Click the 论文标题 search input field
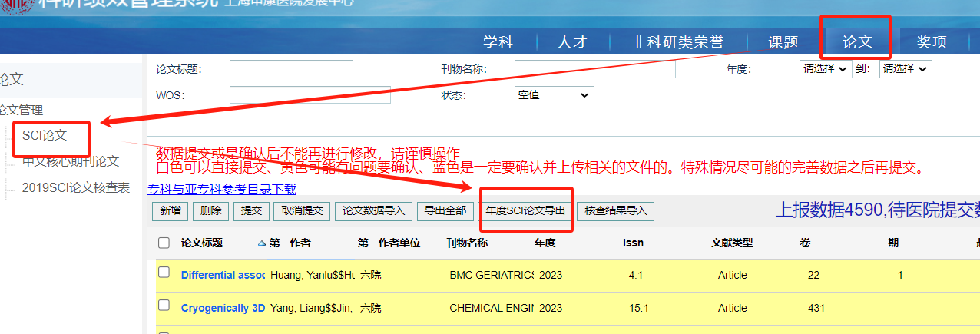The width and height of the screenshot is (980, 334). coord(291,69)
